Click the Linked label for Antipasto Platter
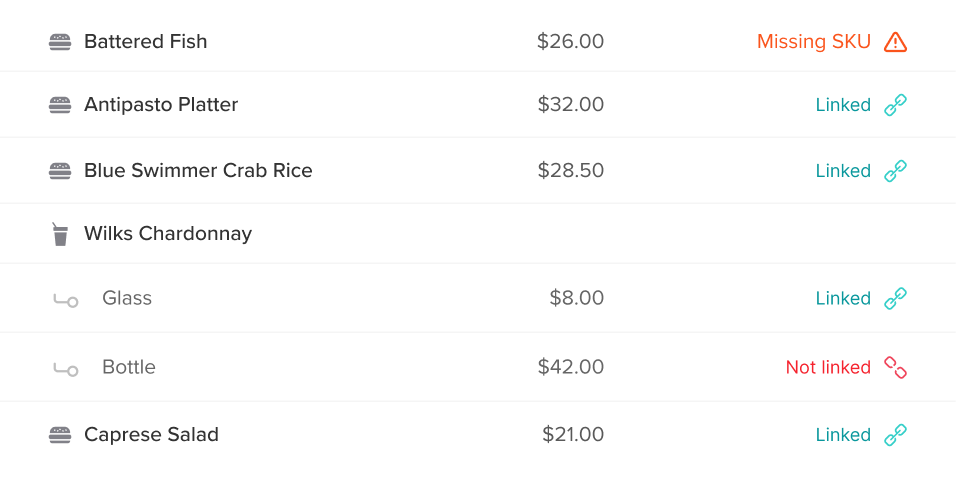 pyautogui.click(x=843, y=105)
